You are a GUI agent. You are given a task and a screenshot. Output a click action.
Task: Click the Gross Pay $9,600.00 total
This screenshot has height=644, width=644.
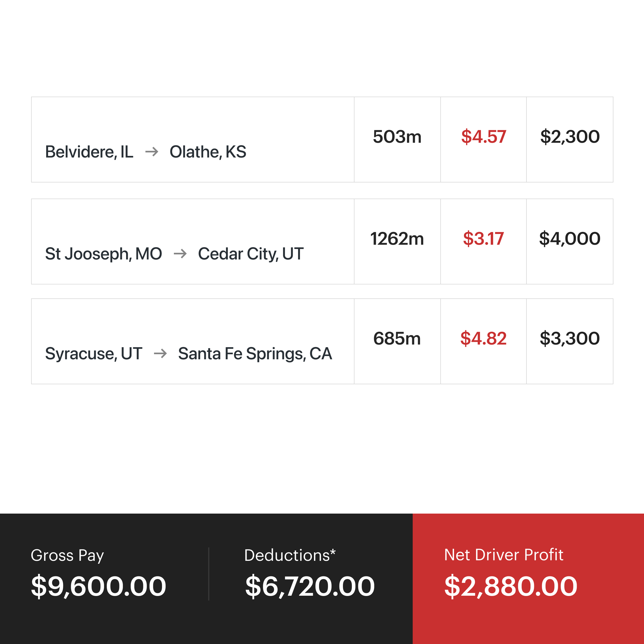point(99,586)
